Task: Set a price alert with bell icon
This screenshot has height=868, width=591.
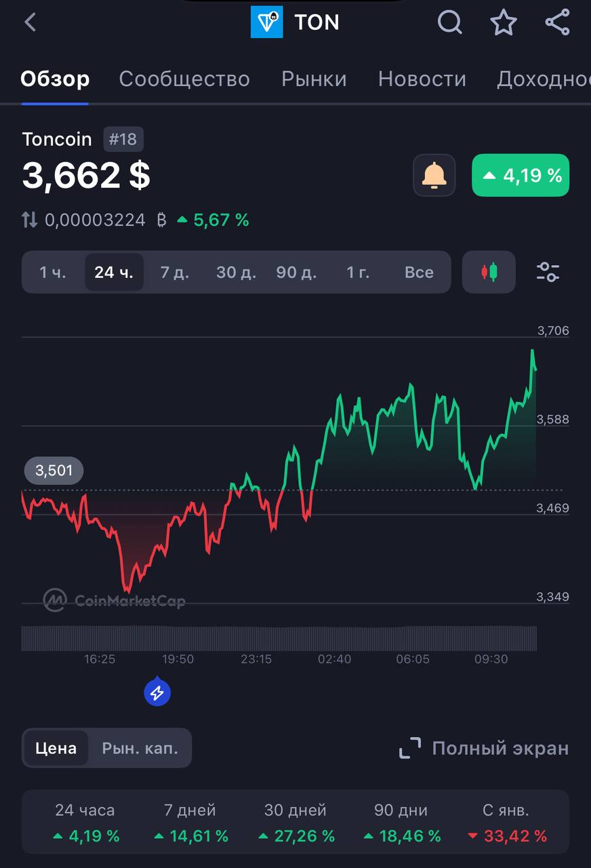Action: (x=434, y=175)
